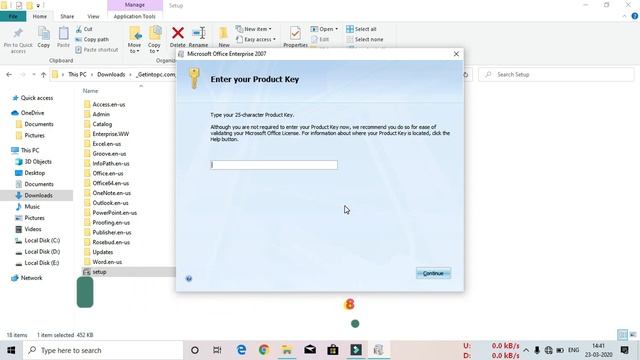Select Quick access in navigation pane
This screenshot has height=360, width=640.
37,98
